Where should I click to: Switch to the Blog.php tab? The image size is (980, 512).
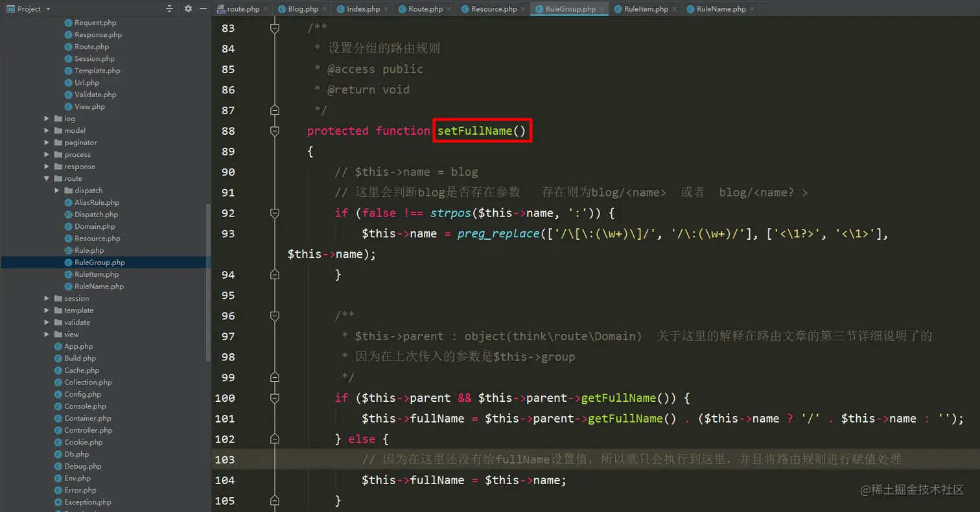pos(303,9)
